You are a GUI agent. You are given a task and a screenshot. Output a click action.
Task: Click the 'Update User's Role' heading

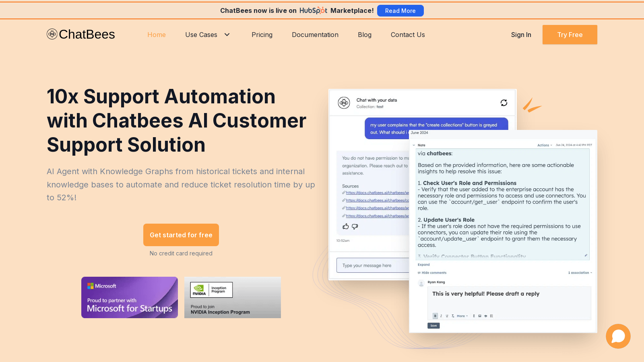click(449, 220)
